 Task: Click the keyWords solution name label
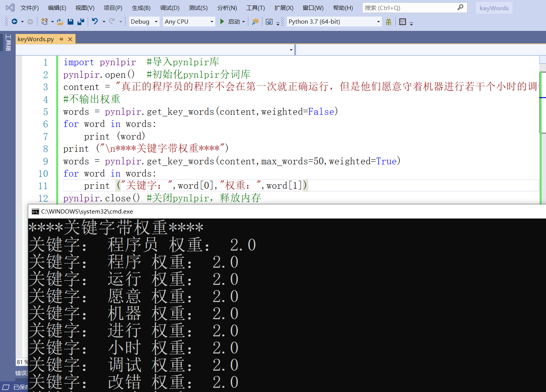coord(494,8)
